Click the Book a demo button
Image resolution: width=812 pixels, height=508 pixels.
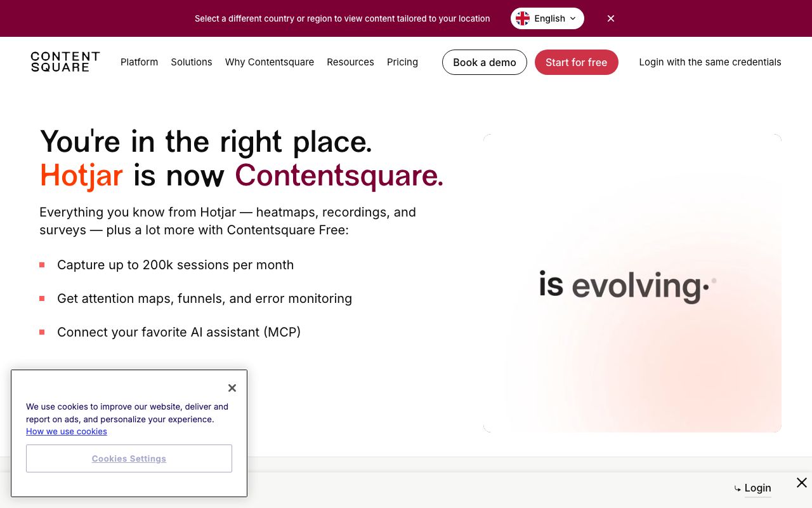coord(485,62)
